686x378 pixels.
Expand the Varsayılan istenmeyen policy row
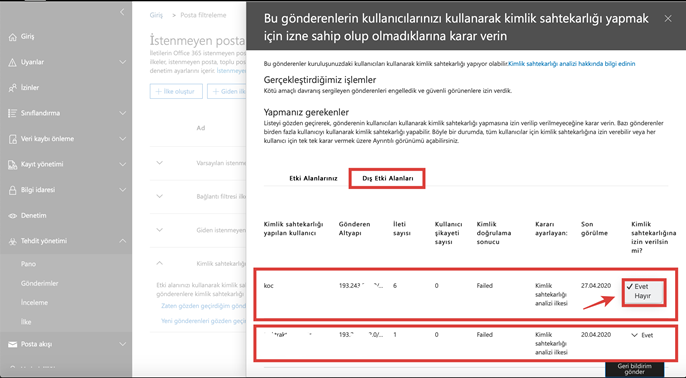[x=159, y=163]
